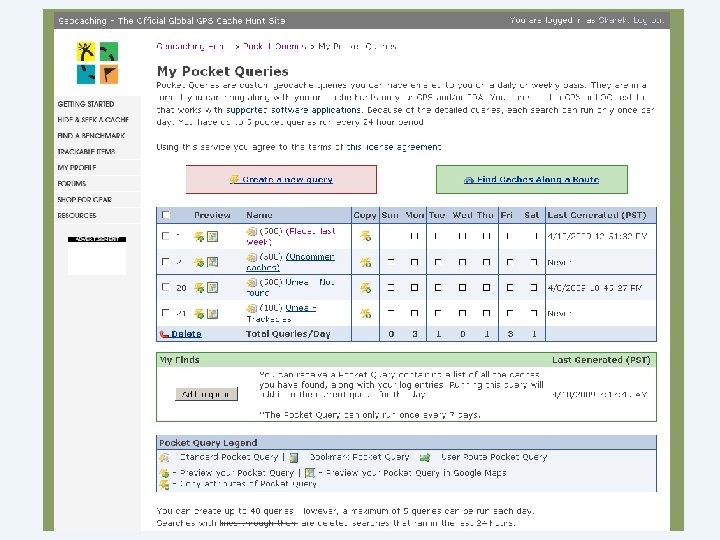The image size is (720, 540).
Task: Open Getting Started in the sidebar
Action: [86, 104]
